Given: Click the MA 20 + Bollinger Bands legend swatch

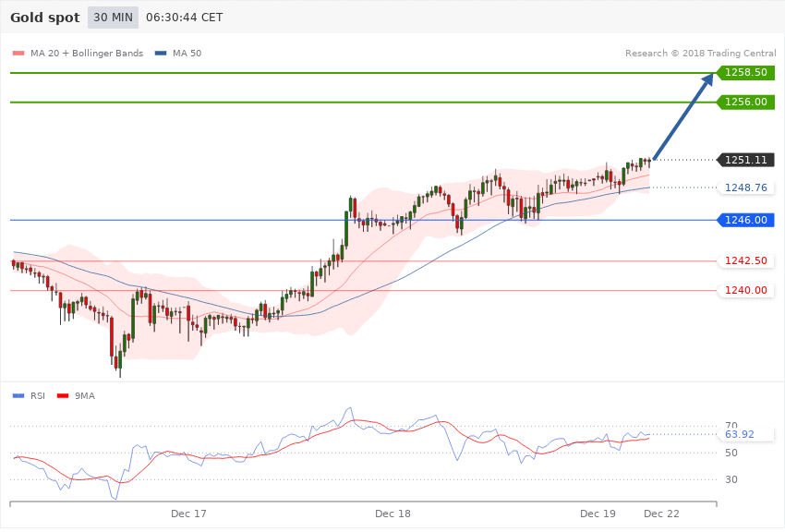Looking at the screenshot, I should [x=18, y=53].
